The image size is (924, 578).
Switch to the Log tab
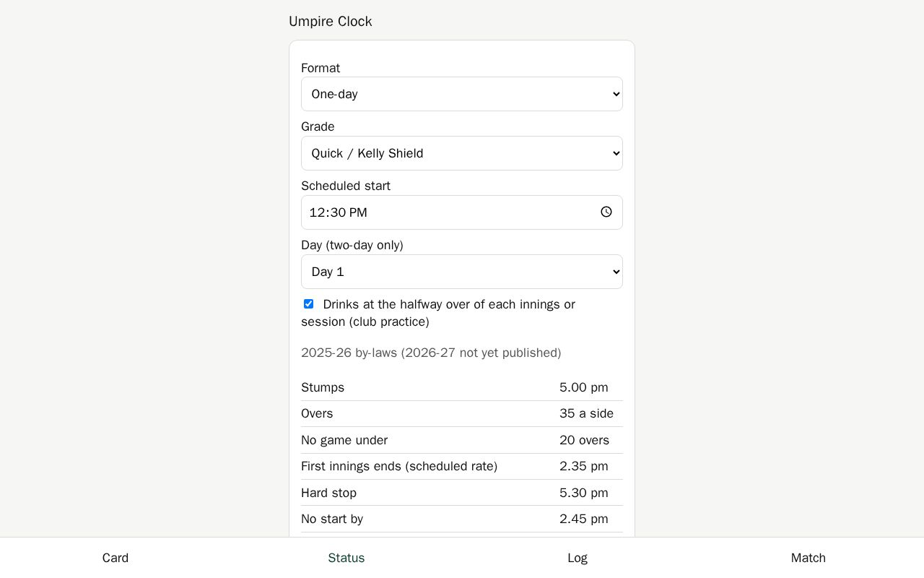coord(577,558)
